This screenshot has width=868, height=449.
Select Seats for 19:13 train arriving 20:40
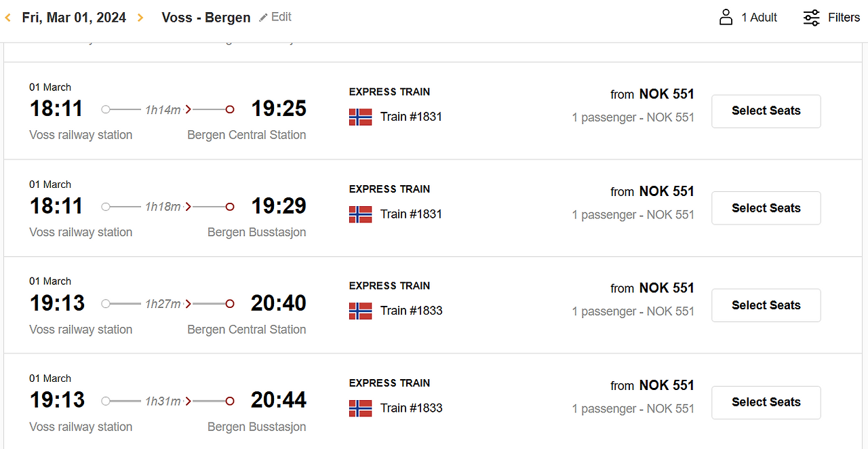(766, 305)
